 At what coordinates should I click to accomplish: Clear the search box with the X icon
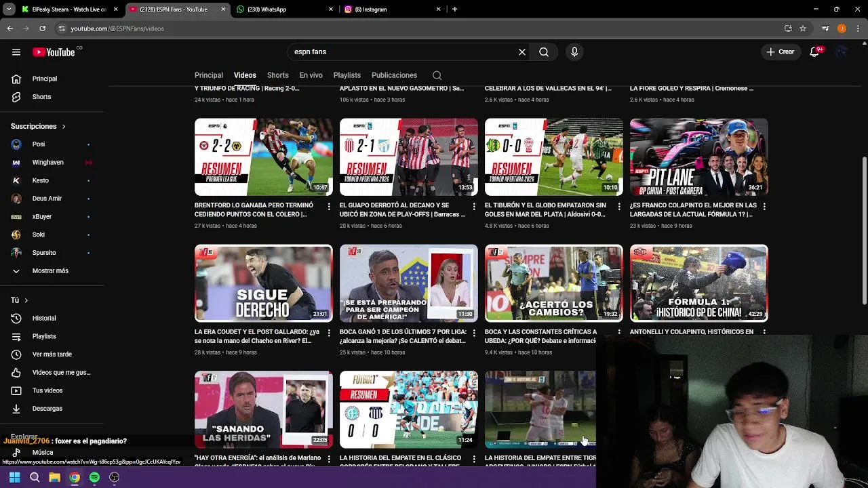(522, 52)
